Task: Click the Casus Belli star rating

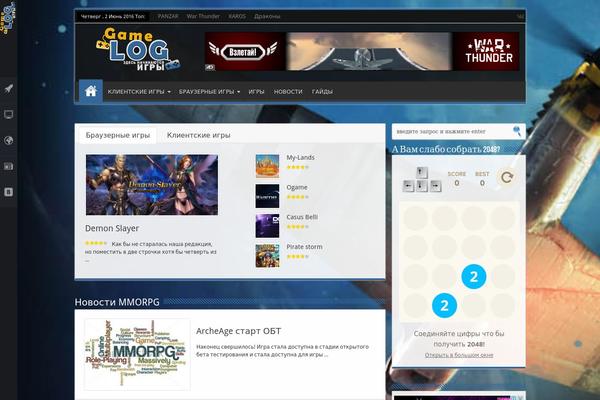Action: coord(297,227)
